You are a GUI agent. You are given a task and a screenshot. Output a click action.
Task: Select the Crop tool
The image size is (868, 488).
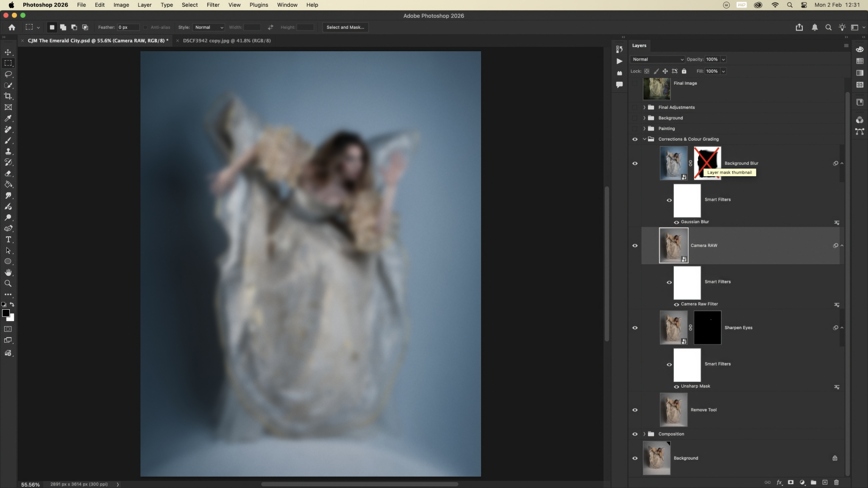(x=8, y=96)
